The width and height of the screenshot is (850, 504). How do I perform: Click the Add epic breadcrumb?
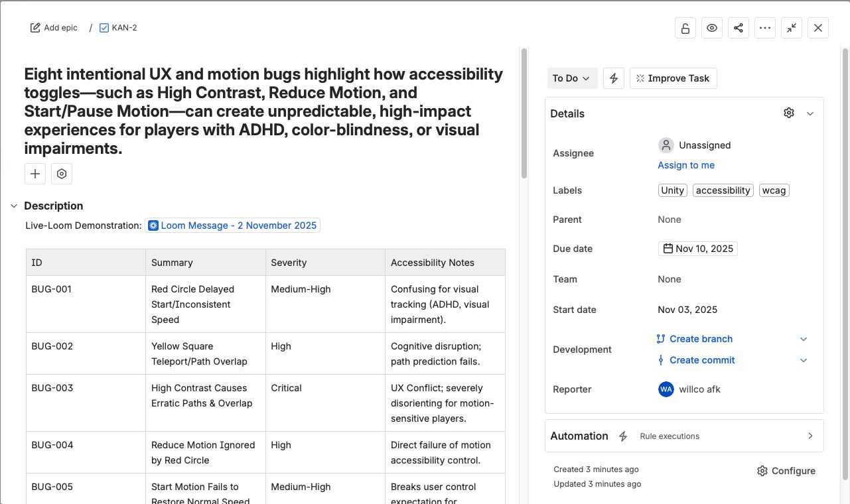[x=54, y=28]
